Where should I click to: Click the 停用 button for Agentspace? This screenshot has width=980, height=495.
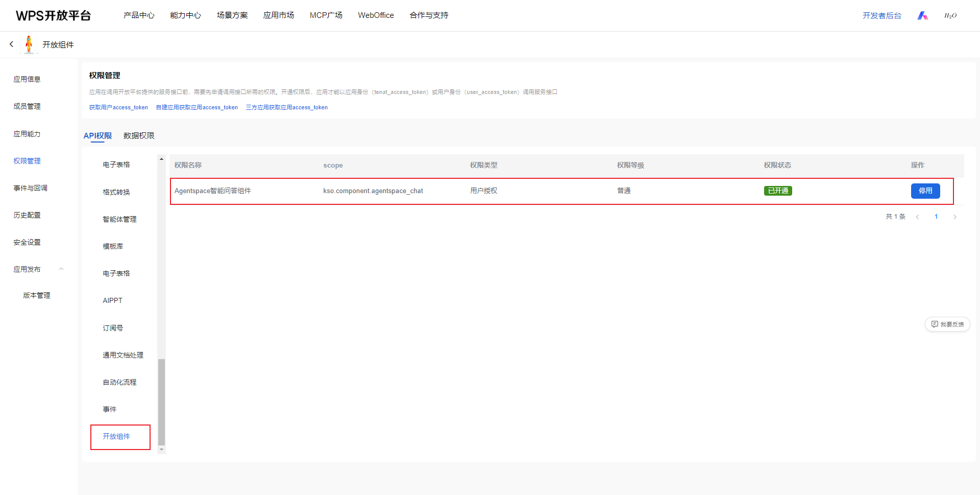[925, 191]
